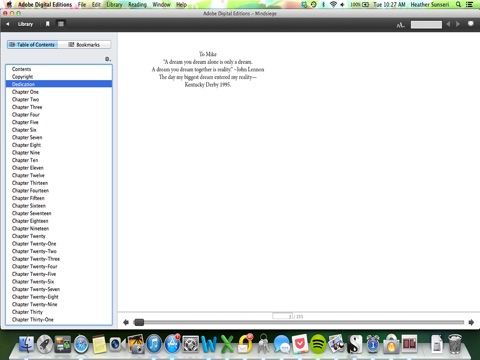Jump to Chapter Twenty-Nine
Screen dimensions: 480x360
click(x=59, y=304)
